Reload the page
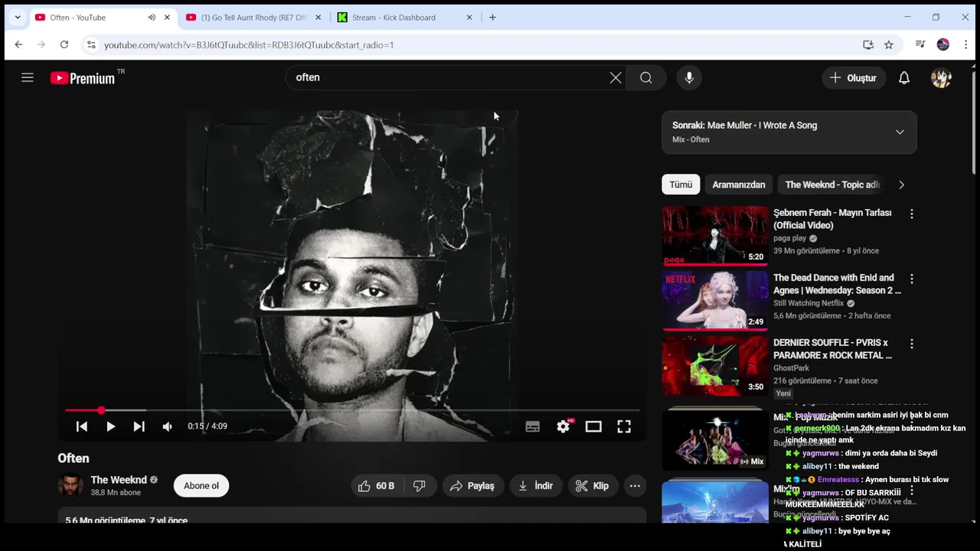 64,44
